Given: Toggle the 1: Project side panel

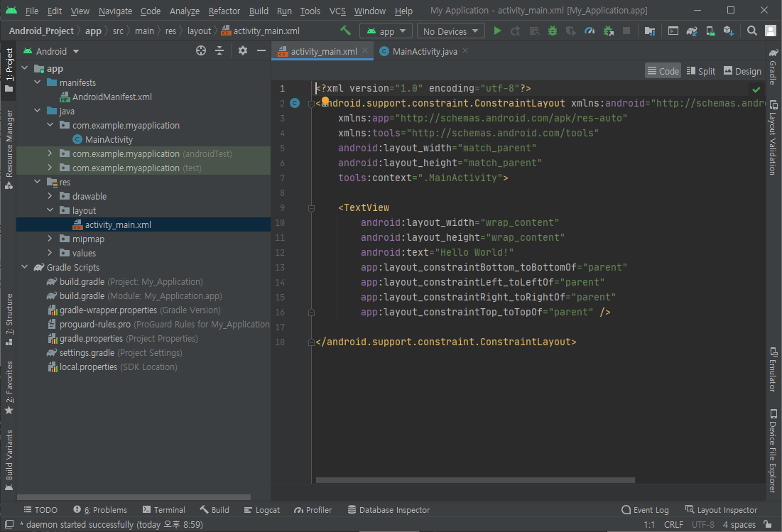Looking at the screenshot, I should coord(9,70).
